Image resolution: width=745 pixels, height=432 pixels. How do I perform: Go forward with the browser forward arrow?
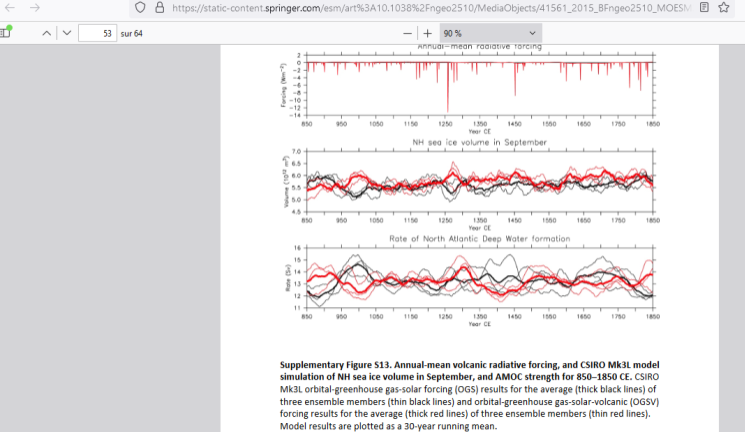point(35,8)
